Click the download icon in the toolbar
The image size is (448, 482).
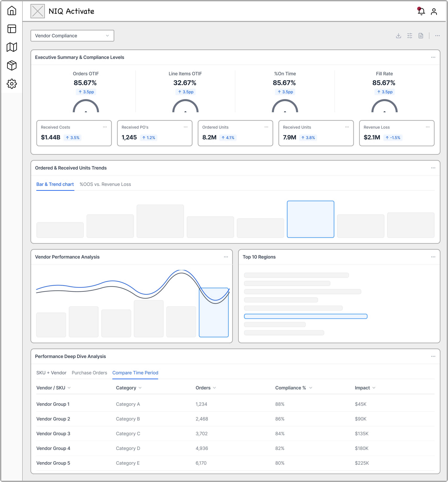click(398, 36)
